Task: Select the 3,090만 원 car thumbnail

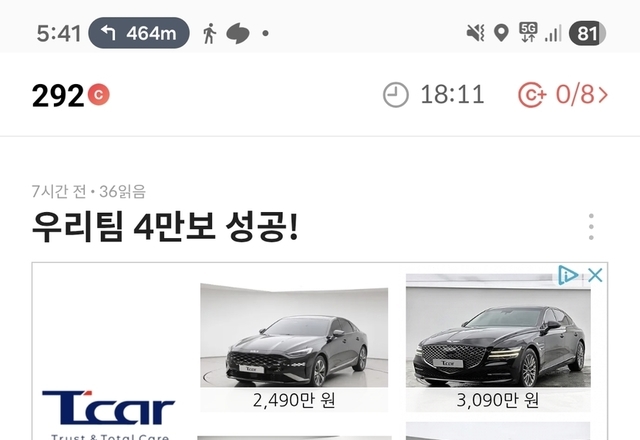Action: pos(498,330)
